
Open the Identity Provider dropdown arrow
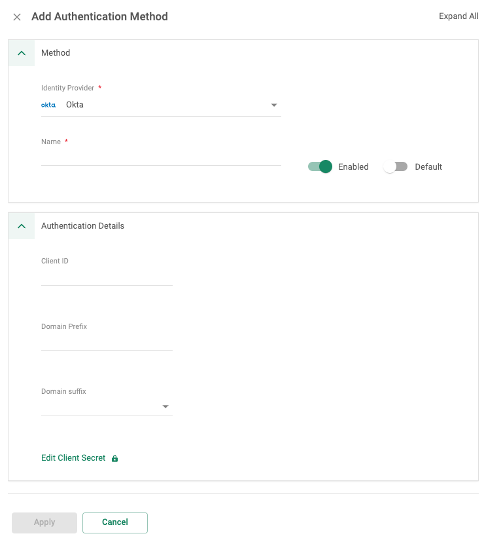[x=274, y=105]
